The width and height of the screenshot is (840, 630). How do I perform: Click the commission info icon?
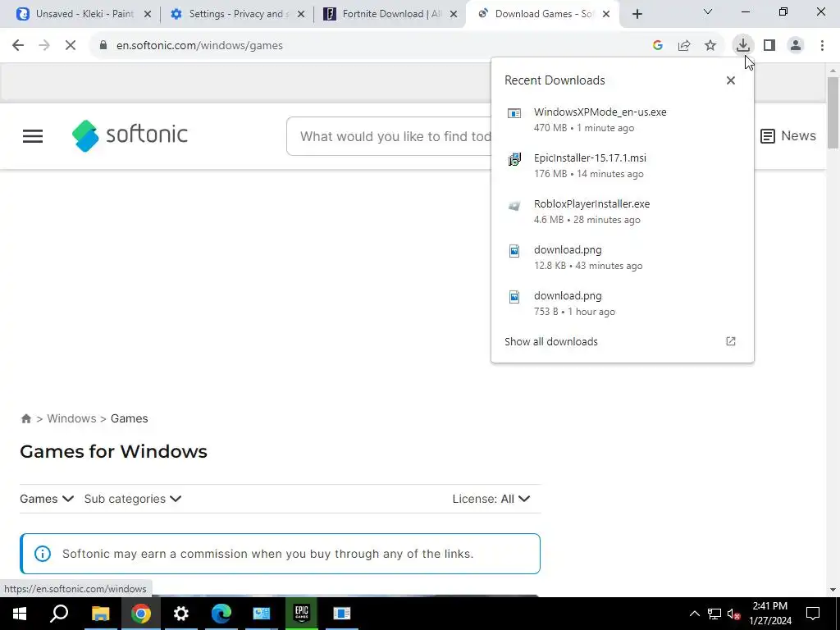pyautogui.click(x=43, y=554)
